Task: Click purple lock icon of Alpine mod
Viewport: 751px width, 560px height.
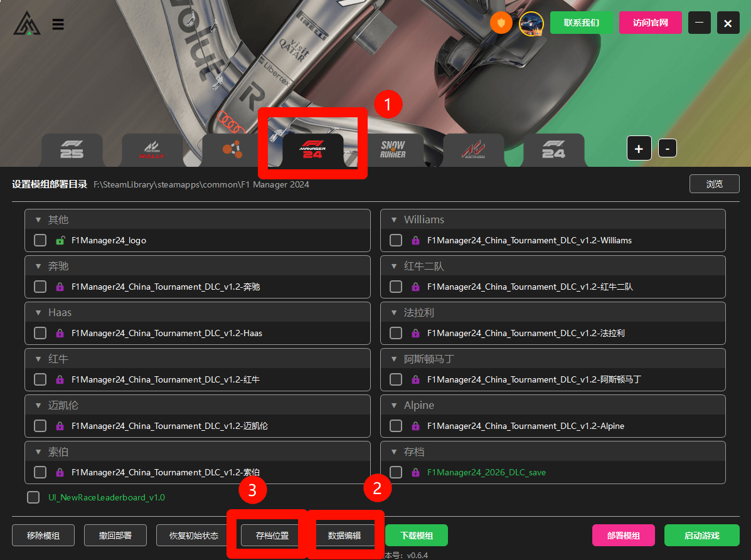Action: coord(416,426)
